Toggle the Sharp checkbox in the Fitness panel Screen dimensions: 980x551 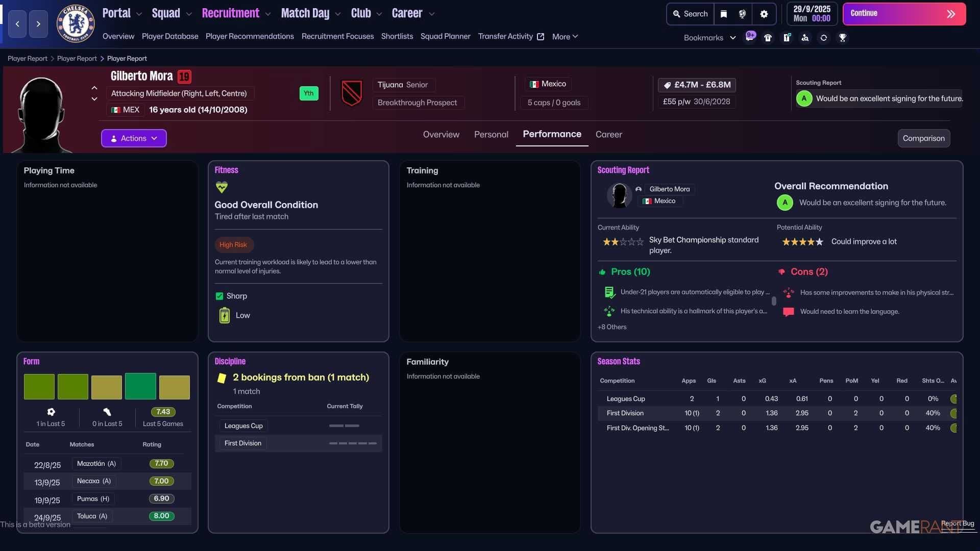[219, 296]
